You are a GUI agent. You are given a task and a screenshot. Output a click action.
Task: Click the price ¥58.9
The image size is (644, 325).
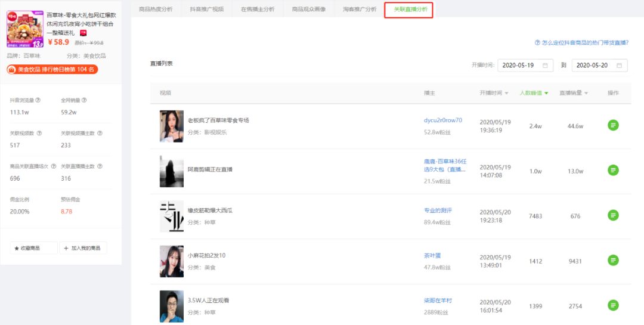58,42
